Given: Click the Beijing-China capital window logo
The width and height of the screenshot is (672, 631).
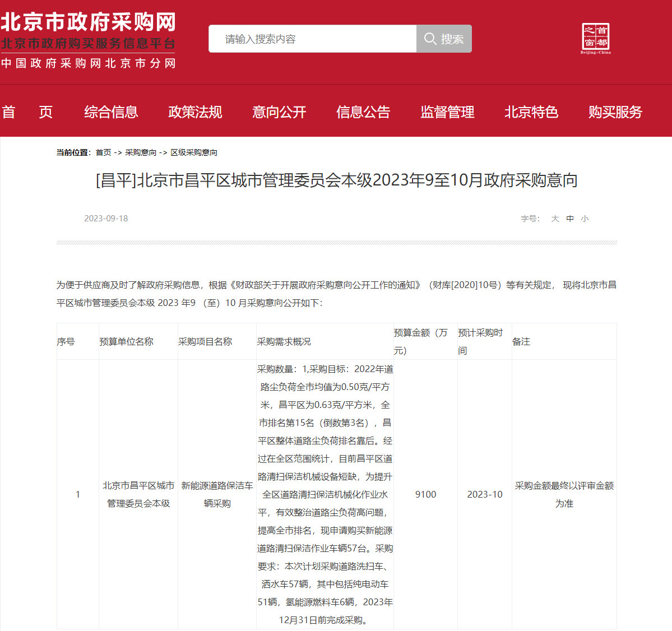Looking at the screenshot, I should tap(596, 39).
